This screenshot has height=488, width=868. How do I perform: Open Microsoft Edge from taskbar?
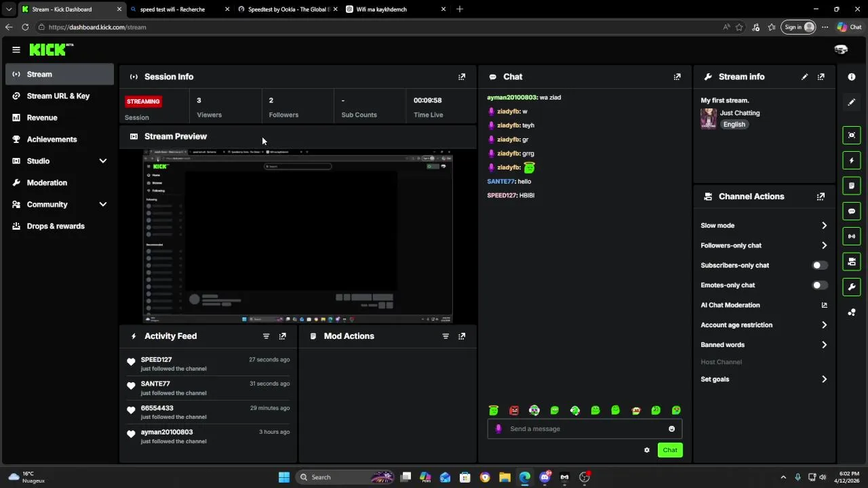click(525, 477)
